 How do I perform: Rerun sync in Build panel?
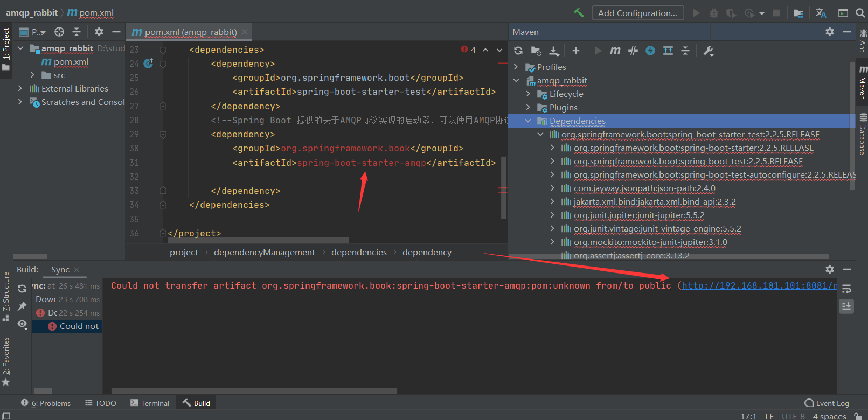click(x=22, y=289)
